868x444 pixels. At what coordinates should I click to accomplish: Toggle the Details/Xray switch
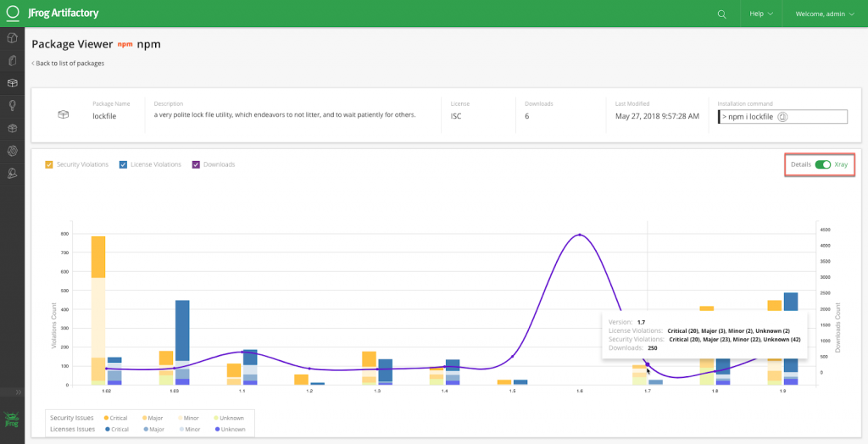(x=821, y=164)
